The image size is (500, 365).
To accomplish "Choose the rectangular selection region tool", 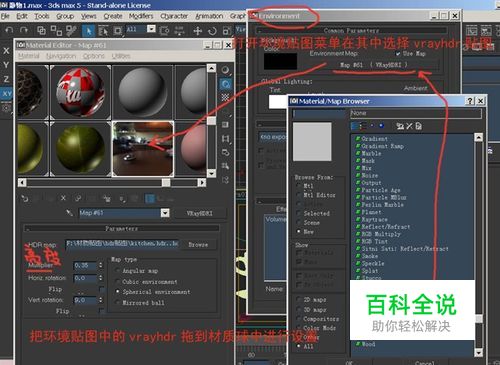I will coord(118,31).
